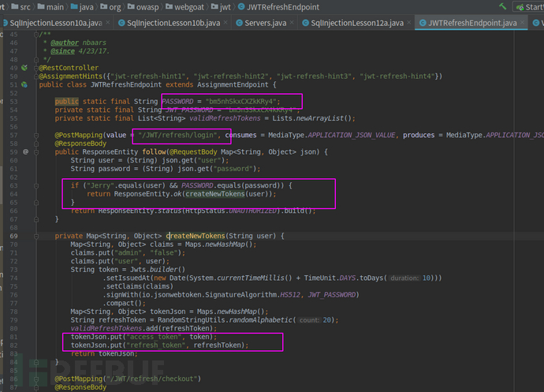Click the gutter icon on line 59

tap(25, 151)
